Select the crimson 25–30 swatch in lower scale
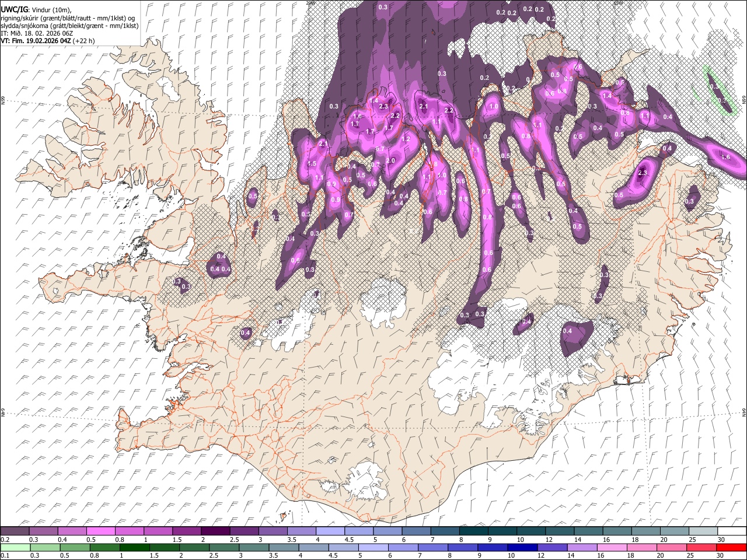The height and width of the screenshot is (560, 747). click(x=702, y=547)
